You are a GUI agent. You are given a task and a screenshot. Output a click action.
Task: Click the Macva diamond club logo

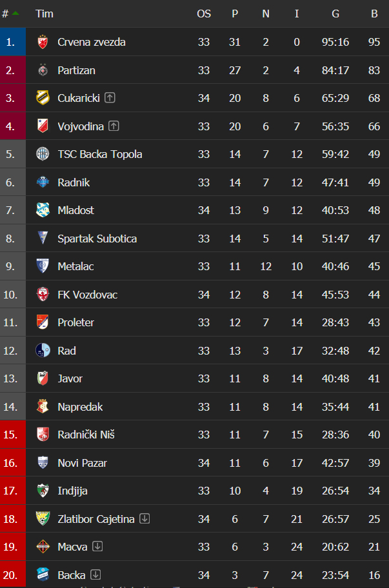tap(43, 547)
